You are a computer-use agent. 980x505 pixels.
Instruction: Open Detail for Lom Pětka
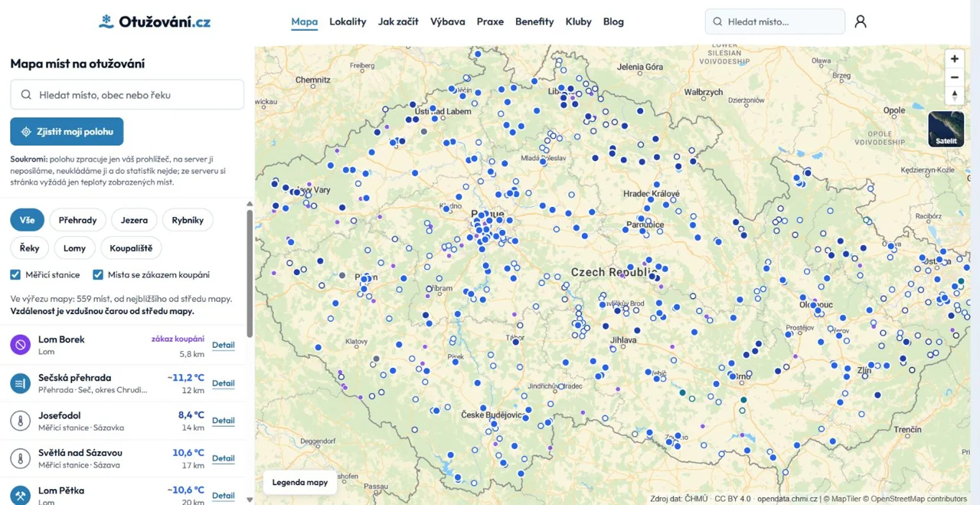click(223, 496)
